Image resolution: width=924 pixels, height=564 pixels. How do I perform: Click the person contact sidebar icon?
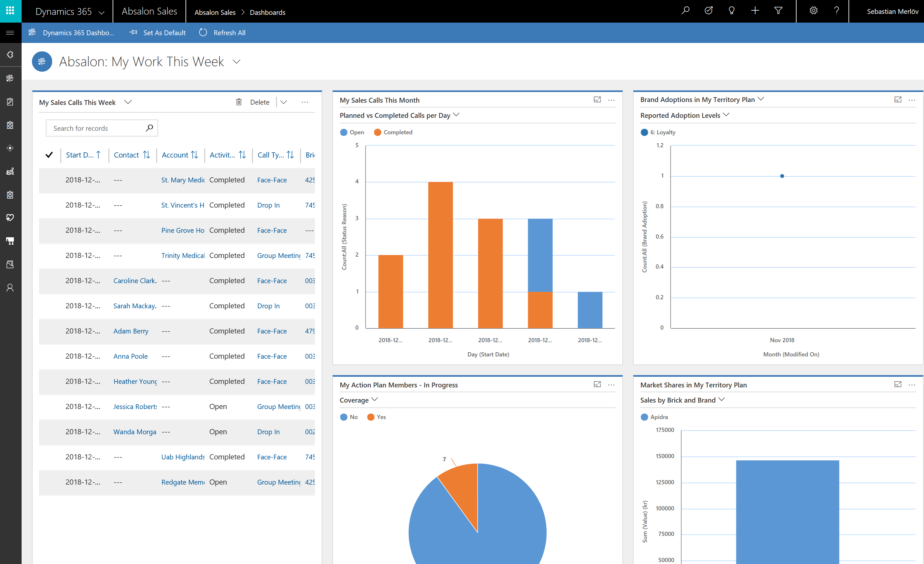[11, 287]
